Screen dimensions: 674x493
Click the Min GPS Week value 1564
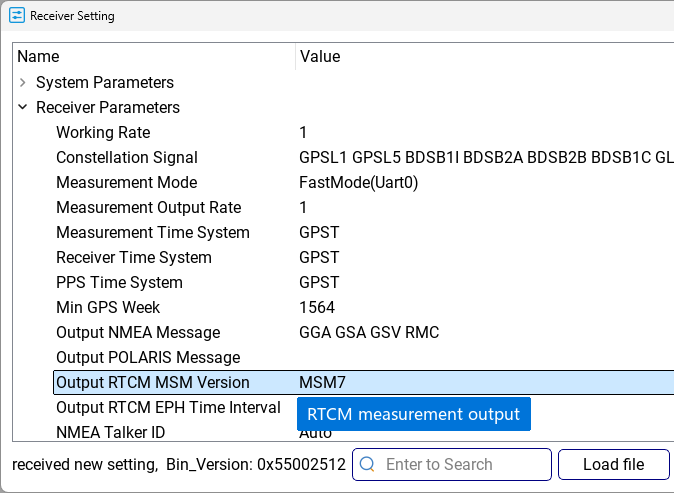(x=317, y=307)
